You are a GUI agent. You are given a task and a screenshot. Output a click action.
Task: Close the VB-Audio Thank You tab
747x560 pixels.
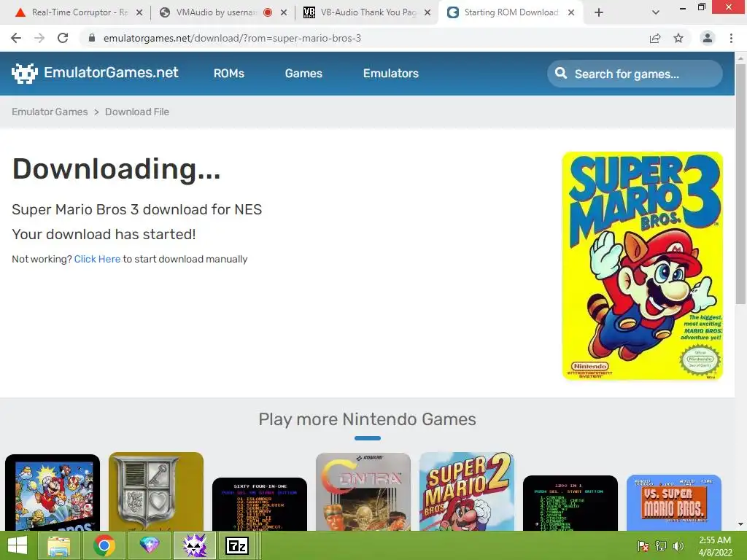427,12
